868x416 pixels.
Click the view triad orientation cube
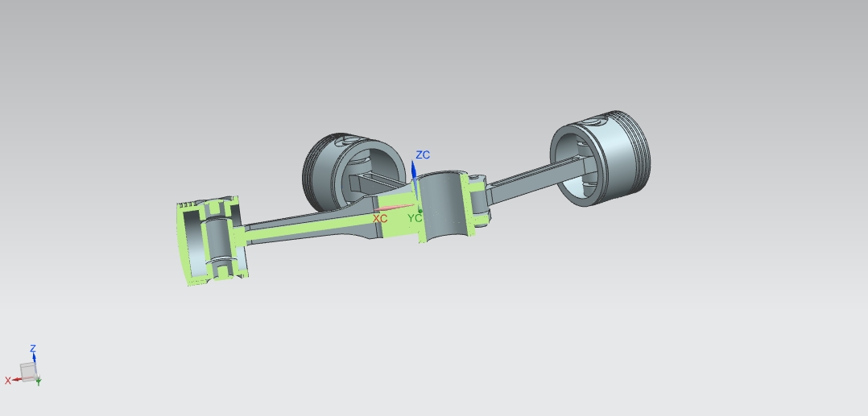point(28,372)
